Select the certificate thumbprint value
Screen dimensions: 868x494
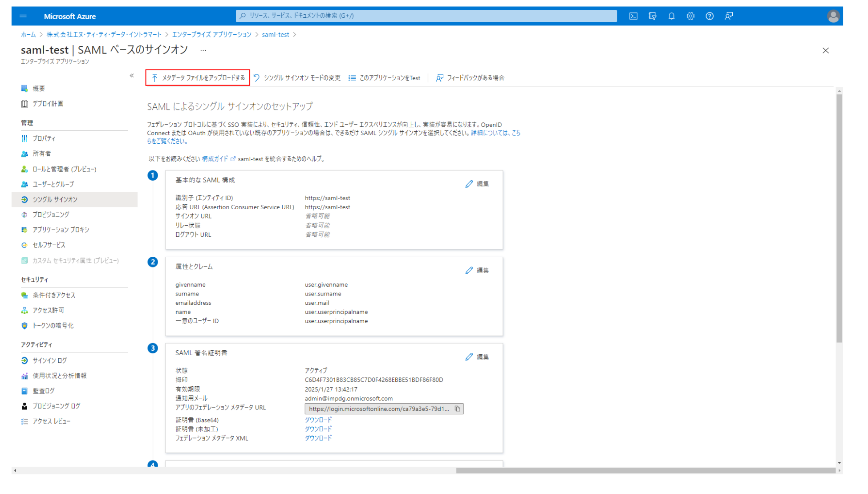coord(373,380)
